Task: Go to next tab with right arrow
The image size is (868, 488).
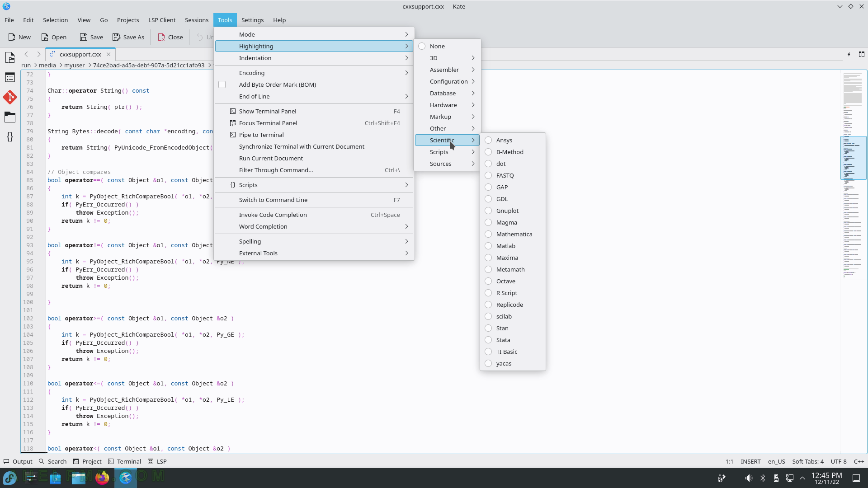Action: point(38,54)
